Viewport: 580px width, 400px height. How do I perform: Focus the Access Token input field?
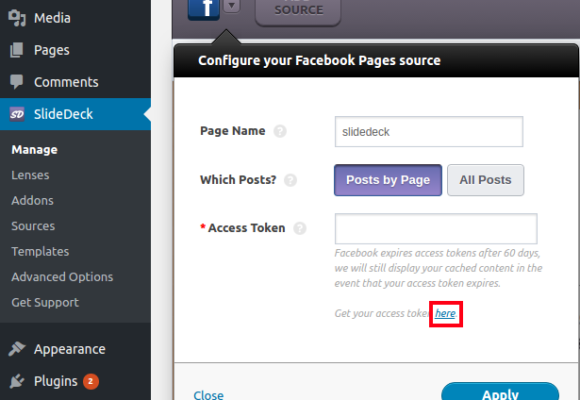pos(436,228)
